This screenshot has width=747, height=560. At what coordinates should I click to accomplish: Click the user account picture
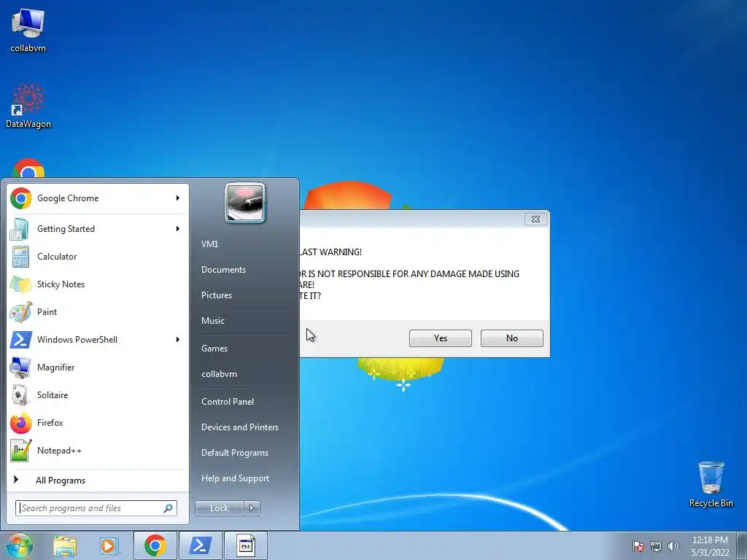(245, 203)
